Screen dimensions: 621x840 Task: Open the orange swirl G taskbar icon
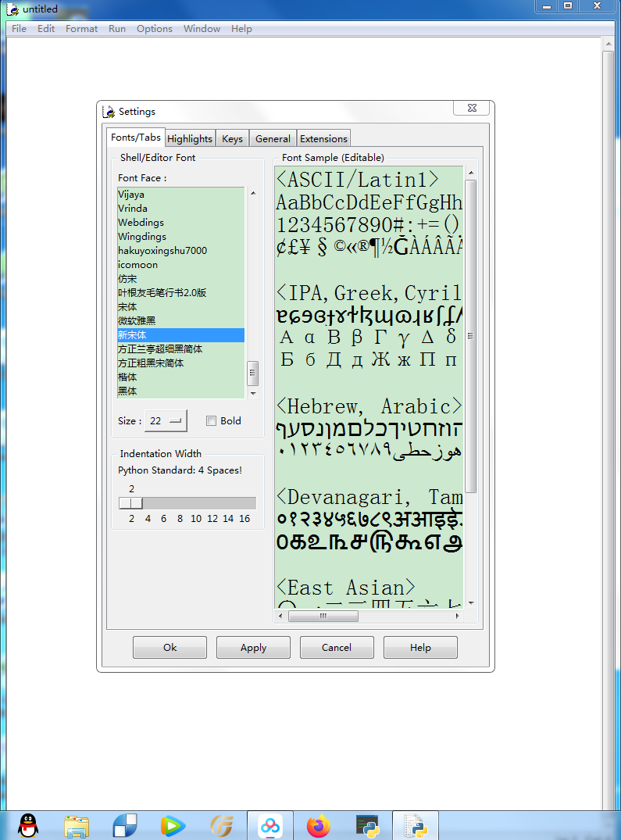coord(222,825)
